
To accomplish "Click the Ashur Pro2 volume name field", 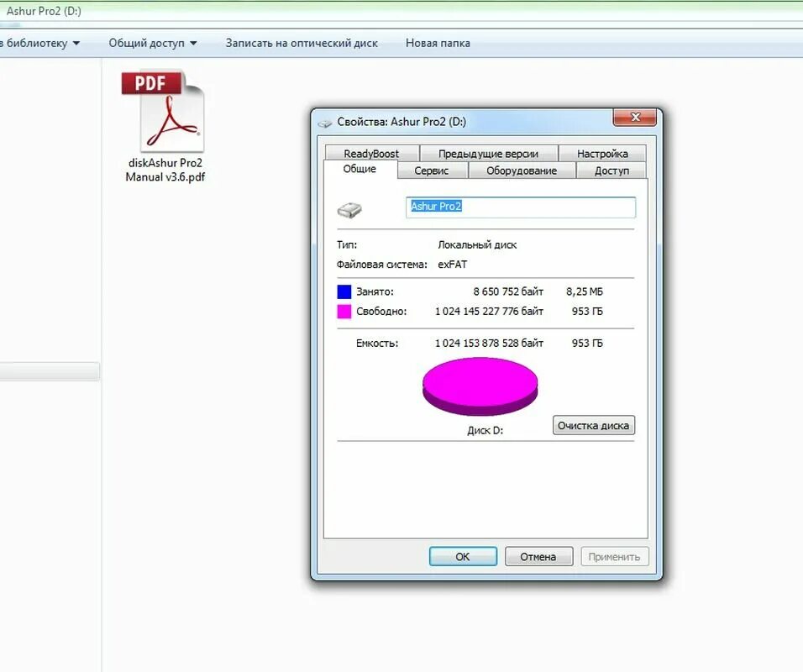I will (x=520, y=207).
